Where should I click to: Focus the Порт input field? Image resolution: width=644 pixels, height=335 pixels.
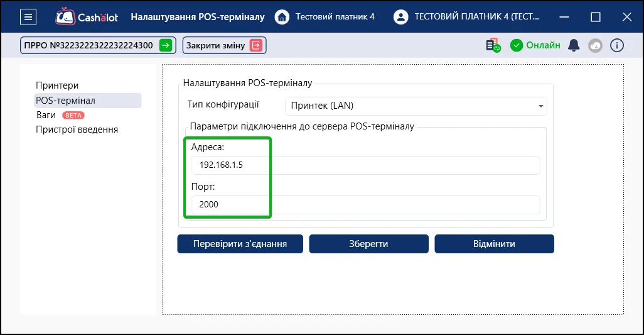tap(365, 205)
